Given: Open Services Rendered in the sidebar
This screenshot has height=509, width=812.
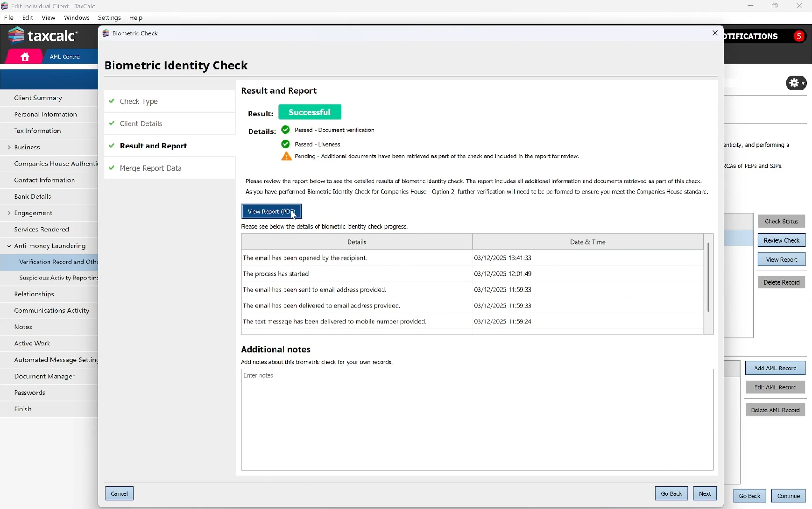Looking at the screenshot, I should click(x=49, y=230).
